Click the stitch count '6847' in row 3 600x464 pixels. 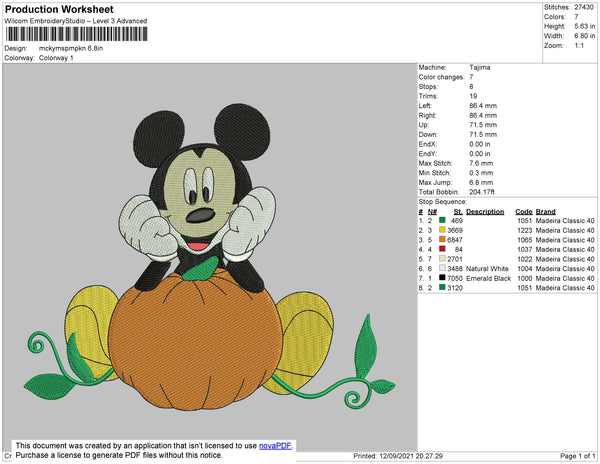pos(455,240)
